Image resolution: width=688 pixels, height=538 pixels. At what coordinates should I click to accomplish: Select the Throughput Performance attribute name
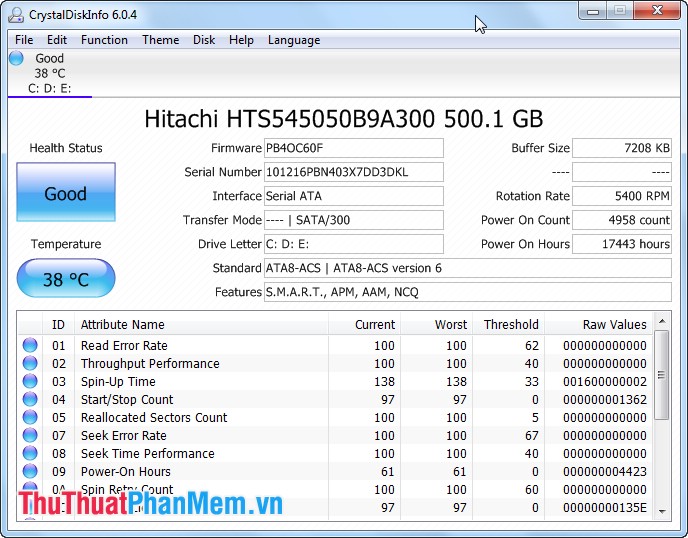(150, 364)
